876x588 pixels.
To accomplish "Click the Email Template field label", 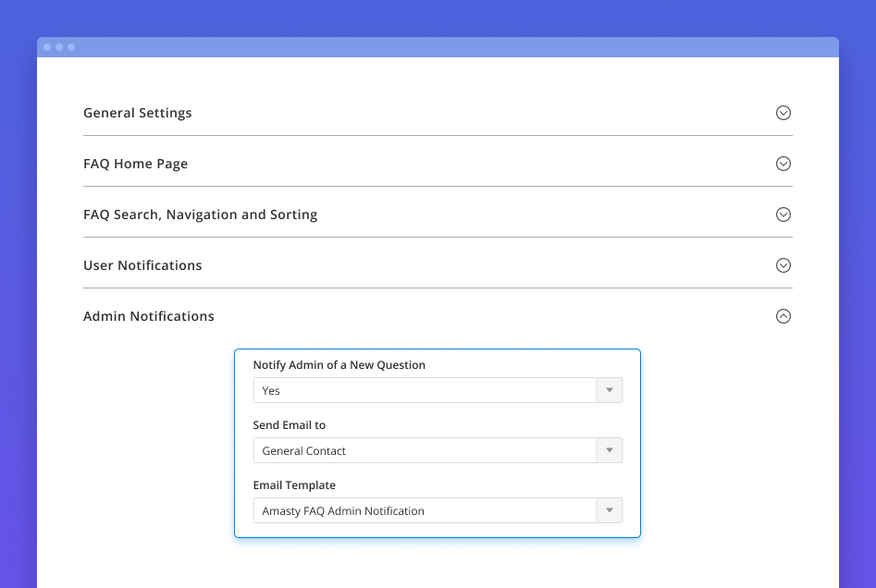I will click(x=294, y=485).
